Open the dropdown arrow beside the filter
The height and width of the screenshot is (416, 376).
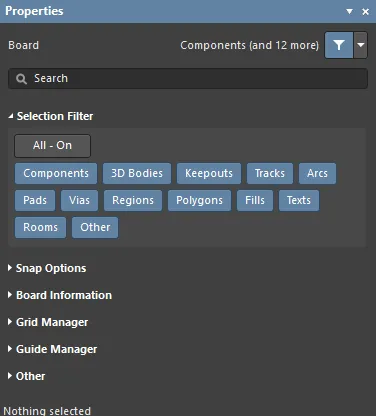361,45
